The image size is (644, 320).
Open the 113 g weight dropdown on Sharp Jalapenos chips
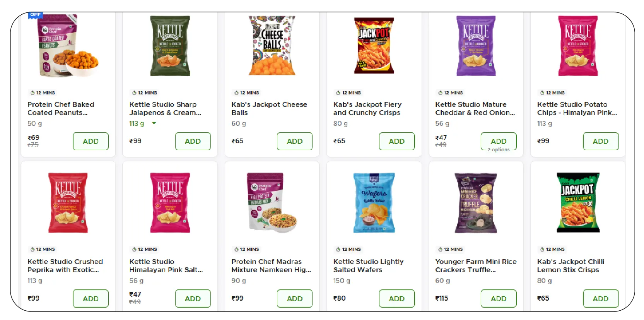coord(154,124)
